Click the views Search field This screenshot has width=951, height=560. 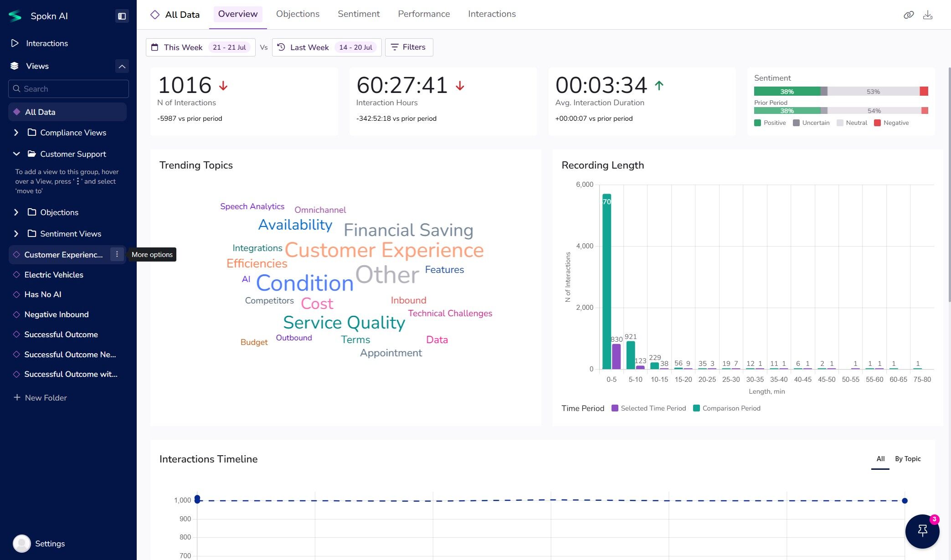coord(68,89)
